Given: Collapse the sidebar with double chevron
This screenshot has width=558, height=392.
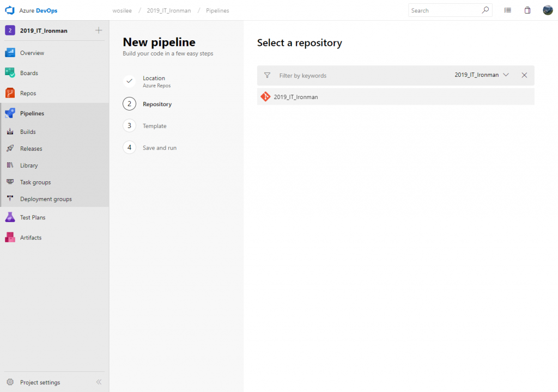Looking at the screenshot, I should point(99,382).
